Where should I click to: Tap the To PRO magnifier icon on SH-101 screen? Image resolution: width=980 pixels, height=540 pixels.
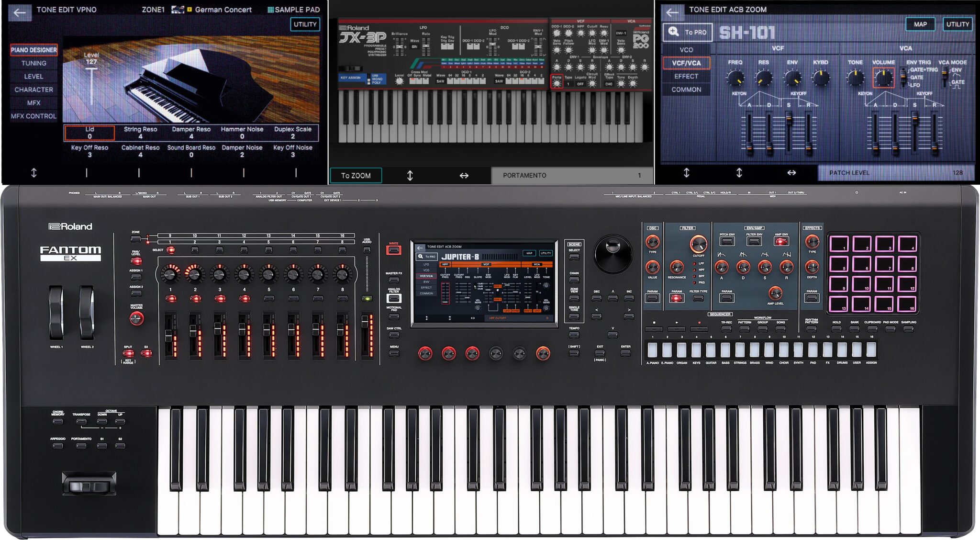[x=673, y=32]
